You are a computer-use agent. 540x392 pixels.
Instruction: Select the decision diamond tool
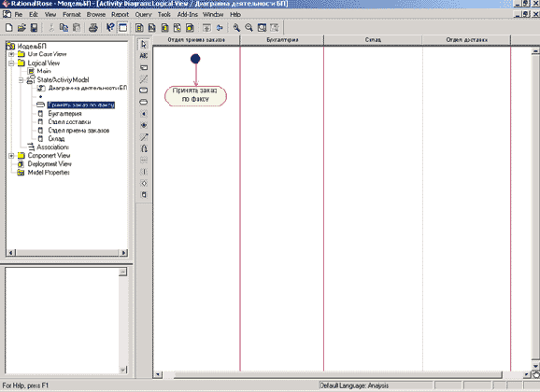(144, 183)
